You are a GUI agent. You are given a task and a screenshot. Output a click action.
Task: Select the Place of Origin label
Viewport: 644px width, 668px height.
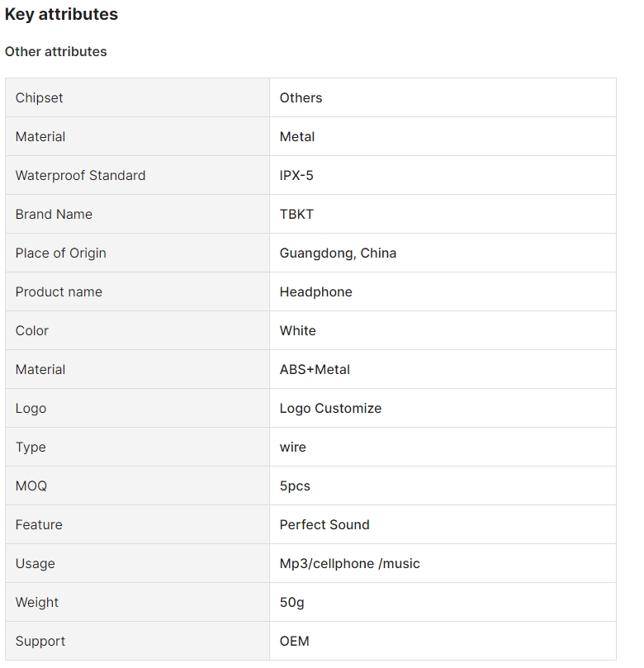click(x=60, y=253)
